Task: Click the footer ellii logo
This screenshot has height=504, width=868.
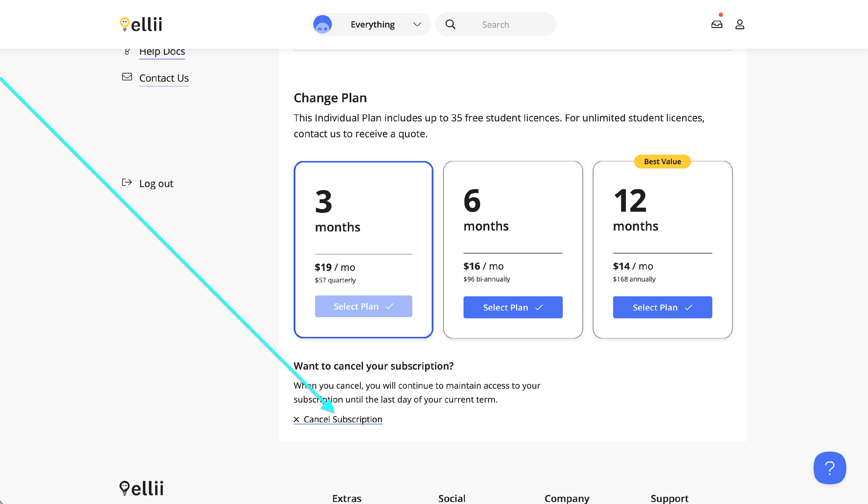Action: coord(141,488)
